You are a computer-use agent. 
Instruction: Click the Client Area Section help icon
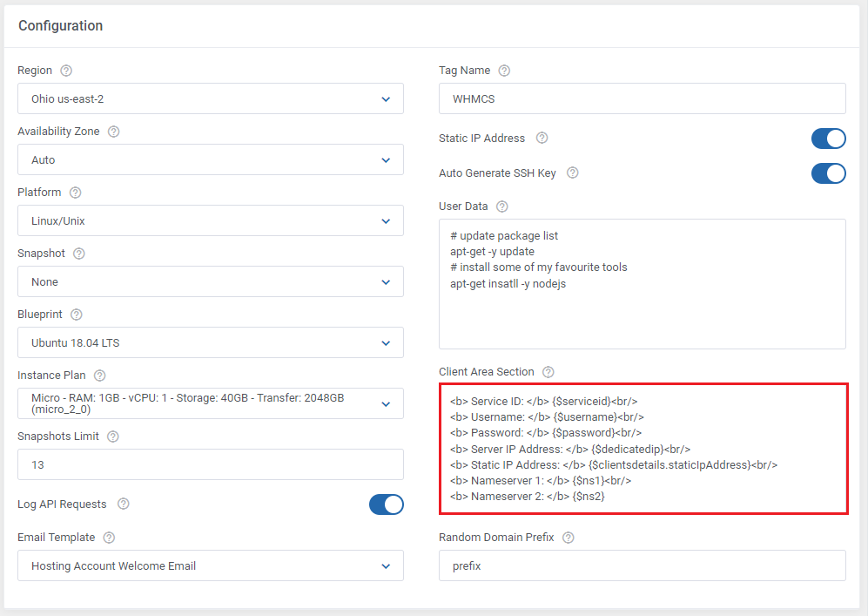coord(548,372)
